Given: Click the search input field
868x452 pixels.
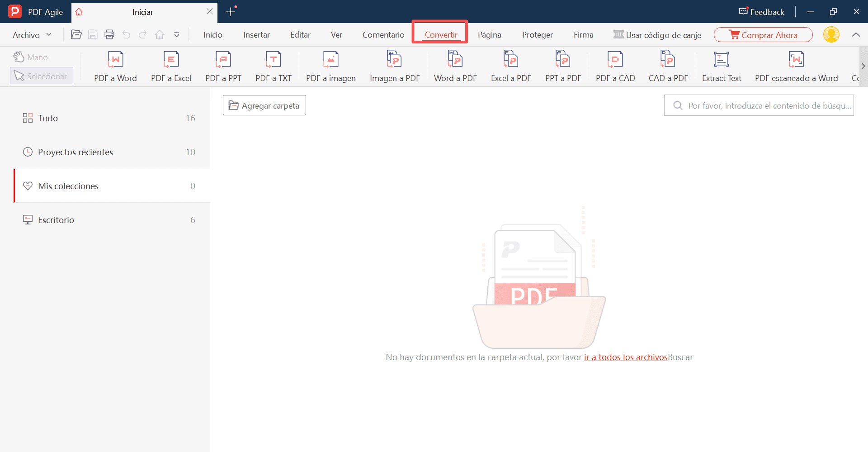Looking at the screenshot, I should (759, 105).
